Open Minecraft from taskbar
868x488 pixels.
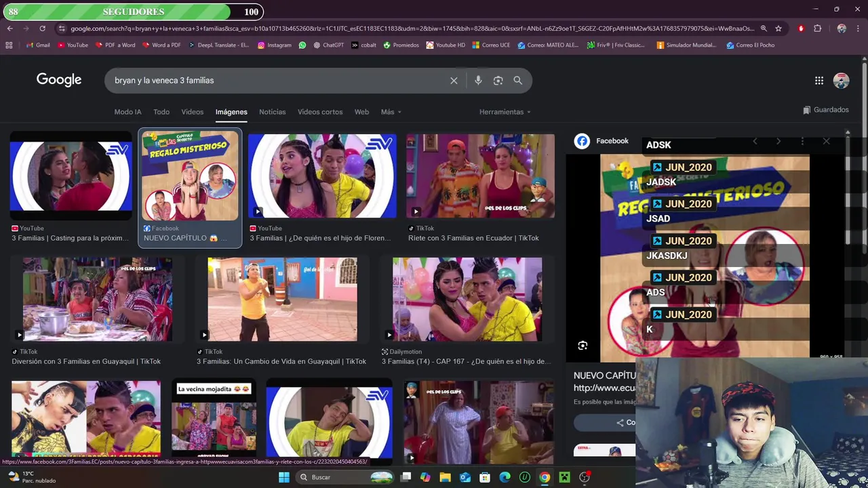point(564,477)
